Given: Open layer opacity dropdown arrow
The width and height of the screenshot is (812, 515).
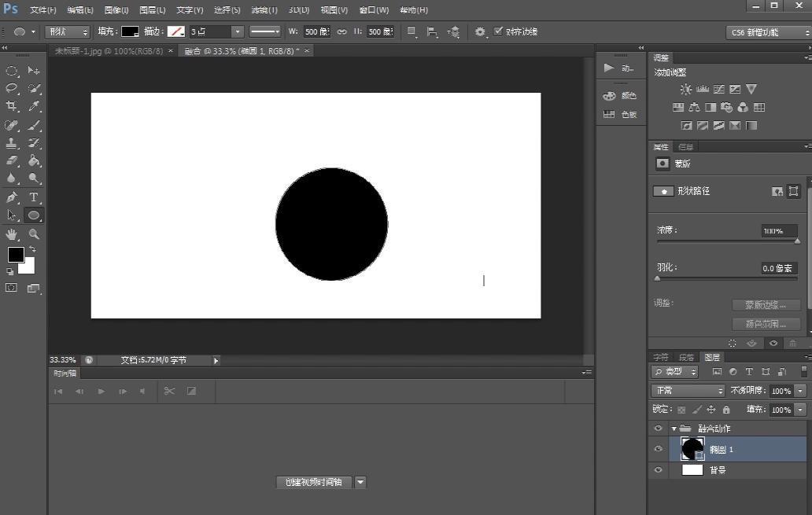Looking at the screenshot, I should click(x=801, y=391).
